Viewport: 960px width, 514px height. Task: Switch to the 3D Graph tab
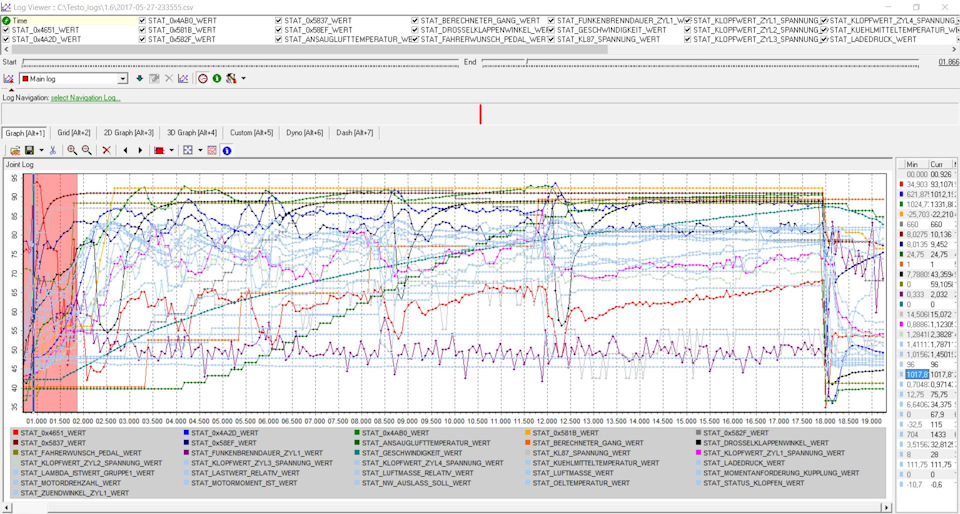click(192, 132)
